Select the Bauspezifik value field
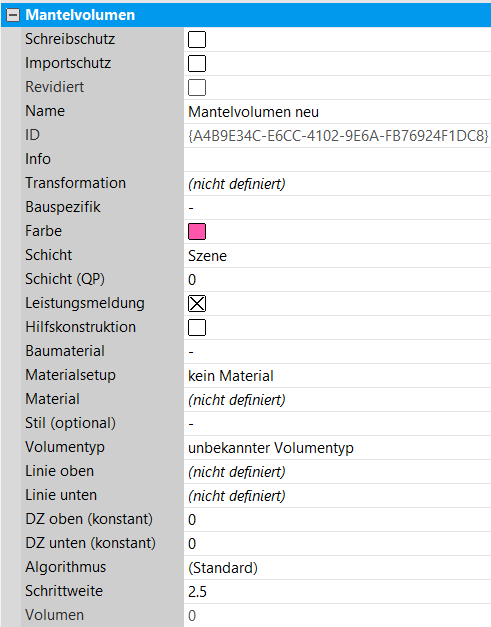 (x=337, y=208)
